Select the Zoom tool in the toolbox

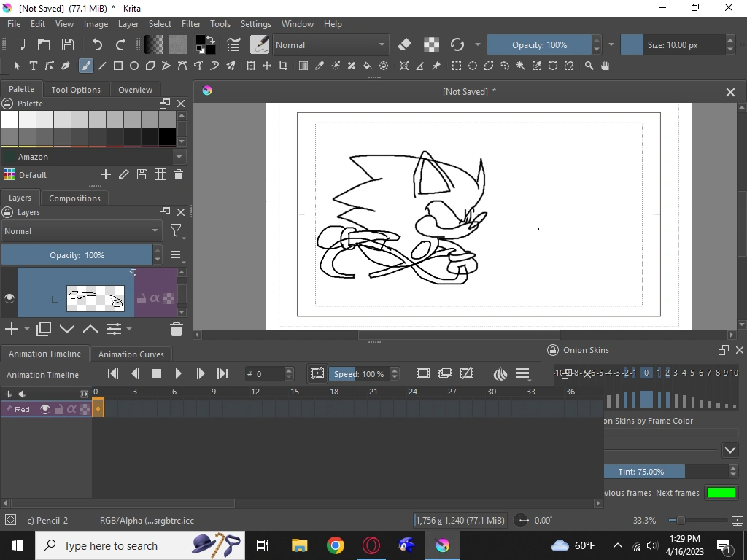tap(589, 66)
